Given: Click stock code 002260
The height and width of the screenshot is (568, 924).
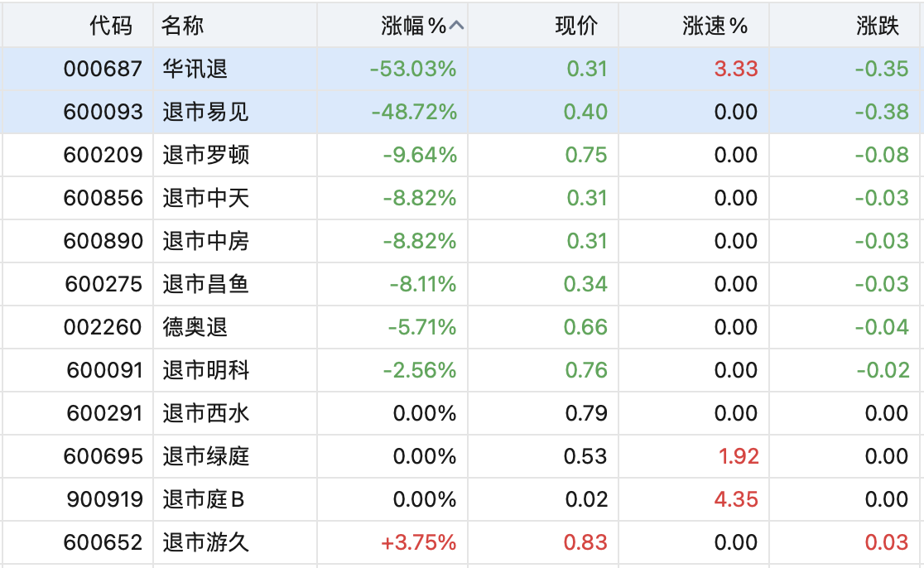Looking at the screenshot, I should coord(103,327).
